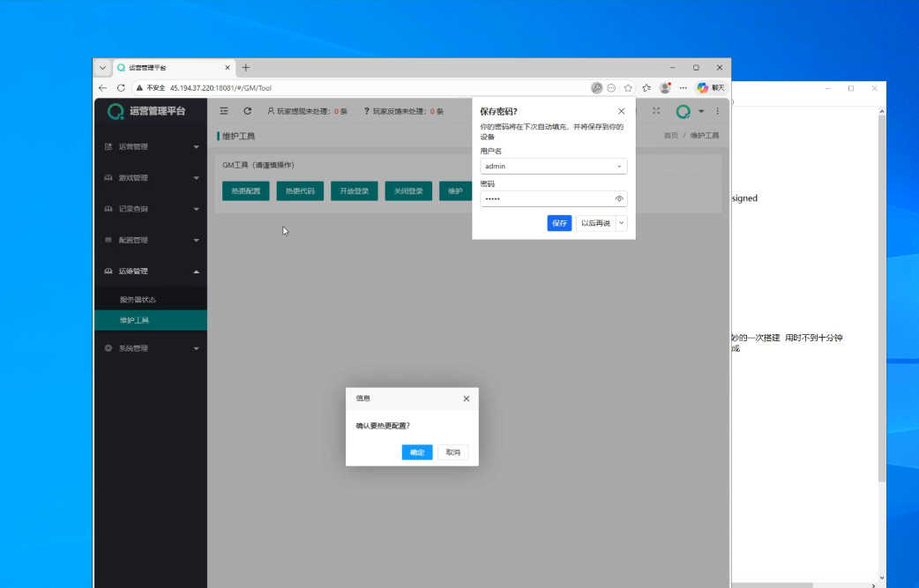Screen dimensions: 919x588
Task: Click the browser back arrow
Action: coord(103,88)
